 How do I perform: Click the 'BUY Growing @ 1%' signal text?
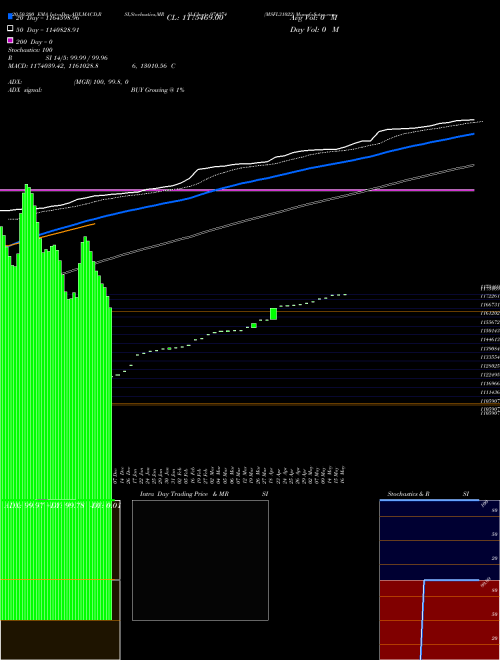(x=157, y=90)
